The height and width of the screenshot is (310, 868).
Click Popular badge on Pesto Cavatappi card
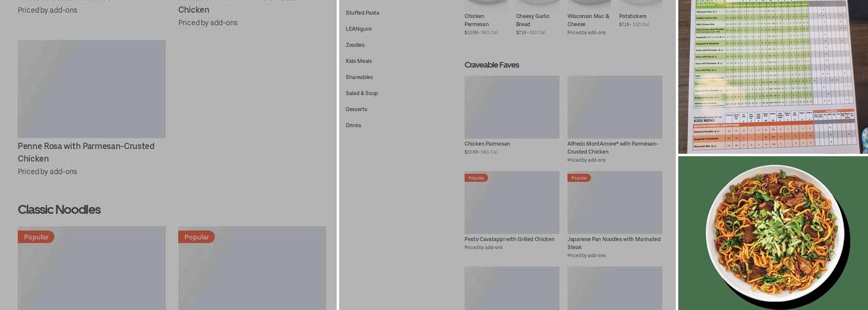click(476, 178)
